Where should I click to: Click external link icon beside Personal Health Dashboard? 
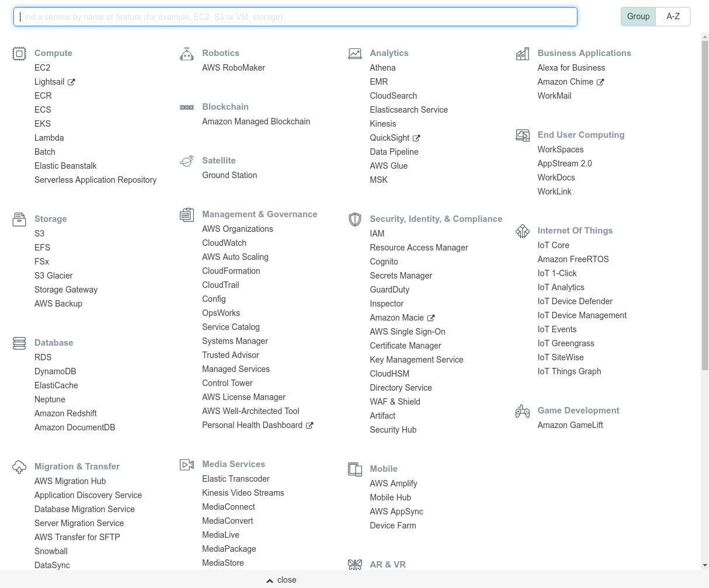pyautogui.click(x=309, y=426)
